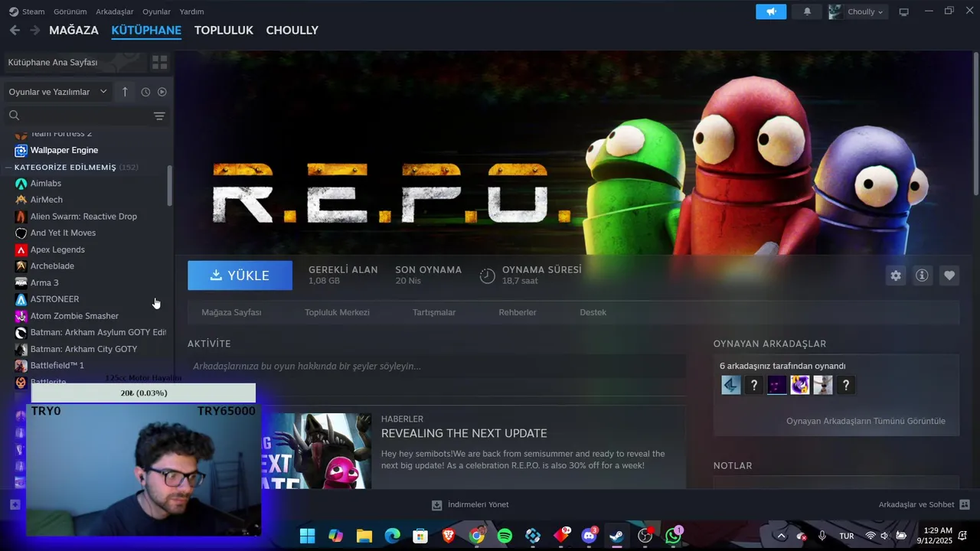Click first friend avatar in Oynayan Arkadaşlar
Viewport: 980px width, 551px height.
731,385
